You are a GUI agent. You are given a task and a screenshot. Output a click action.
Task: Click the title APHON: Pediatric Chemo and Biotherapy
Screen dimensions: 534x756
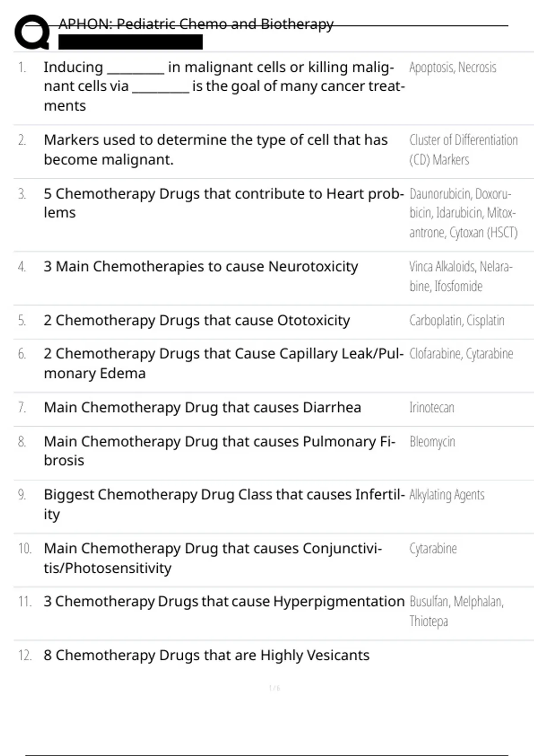(x=196, y=24)
